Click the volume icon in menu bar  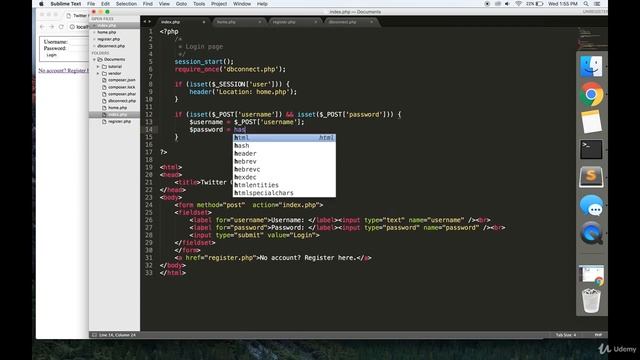coord(507,4)
